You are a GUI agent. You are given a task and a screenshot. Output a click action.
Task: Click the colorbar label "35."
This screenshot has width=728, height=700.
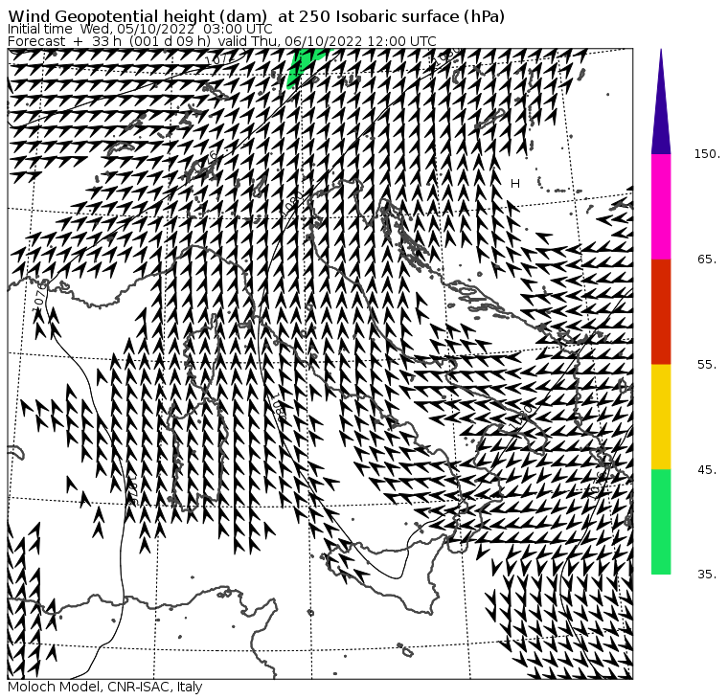coord(707,575)
